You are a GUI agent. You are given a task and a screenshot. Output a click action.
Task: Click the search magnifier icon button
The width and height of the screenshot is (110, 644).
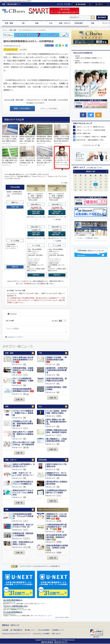(93, 18)
